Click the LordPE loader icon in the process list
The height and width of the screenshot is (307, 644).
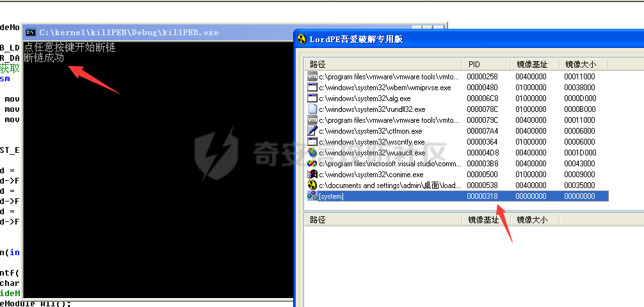312,185
